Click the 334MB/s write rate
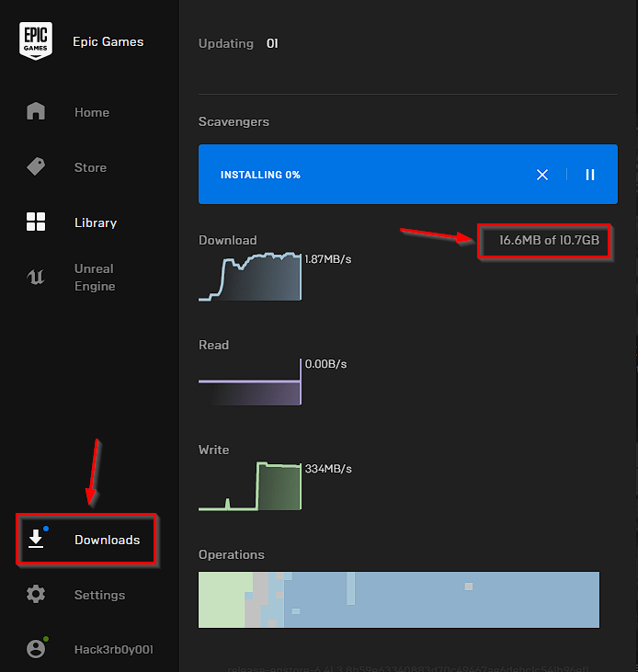 click(328, 469)
